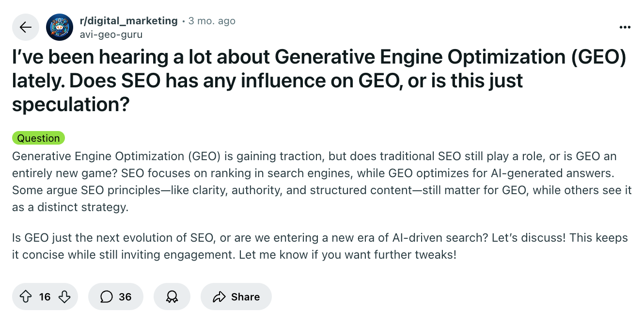Screen dimensions: 644x314
Task: Upvote the post with the up arrow
Action: (x=26, y=297)
